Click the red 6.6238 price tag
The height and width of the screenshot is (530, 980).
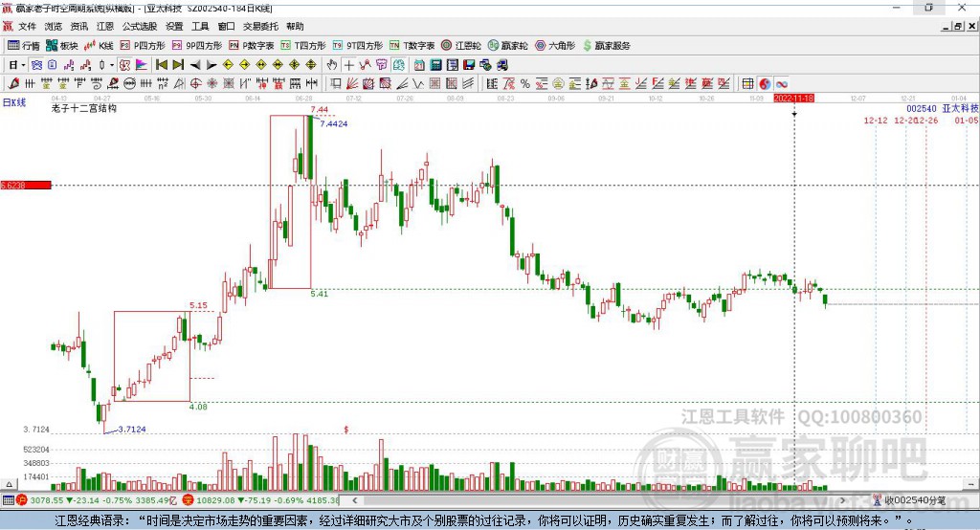26,185
